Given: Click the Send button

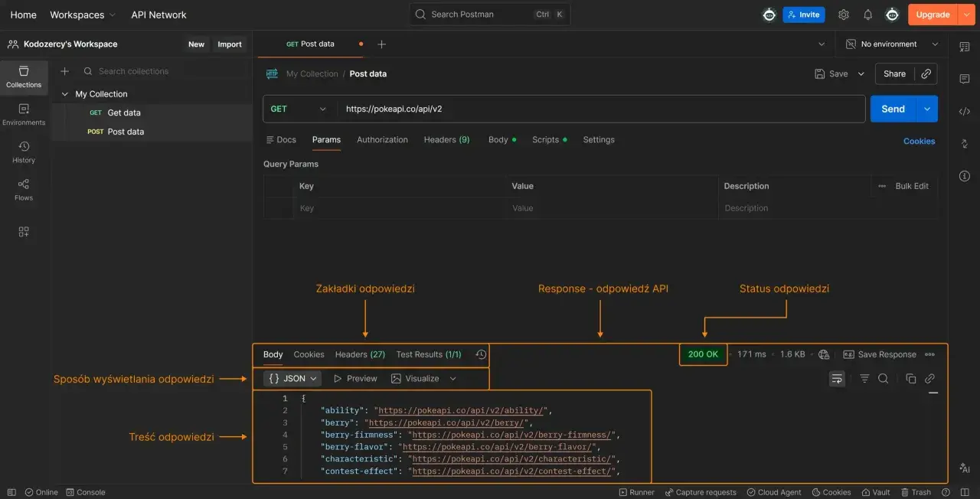Looking at the screenshot, I should [893, 109].
